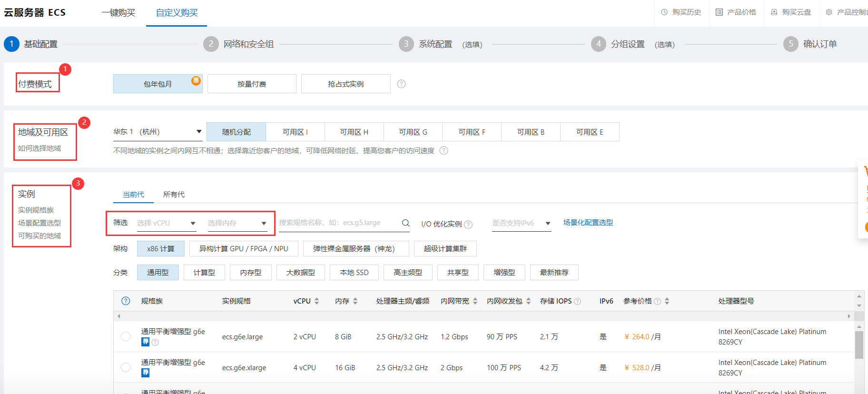Select 异构计算 GPU / FPGA / NPU architecture
The width and height of the screenshot is (868, 394).
click(244, 248)
